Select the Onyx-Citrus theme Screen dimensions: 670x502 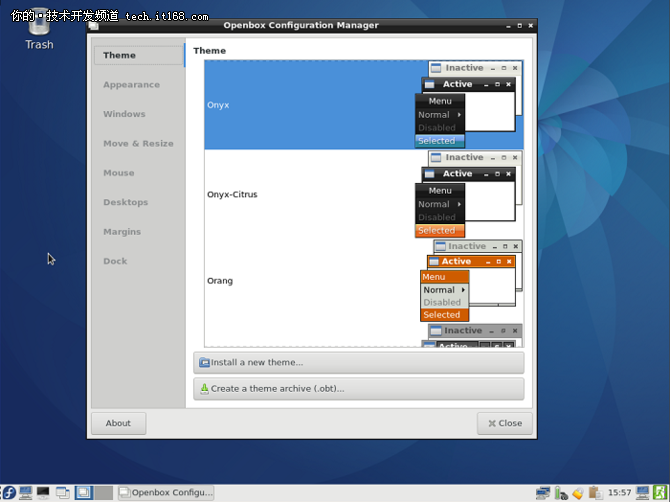click(364, 194)
